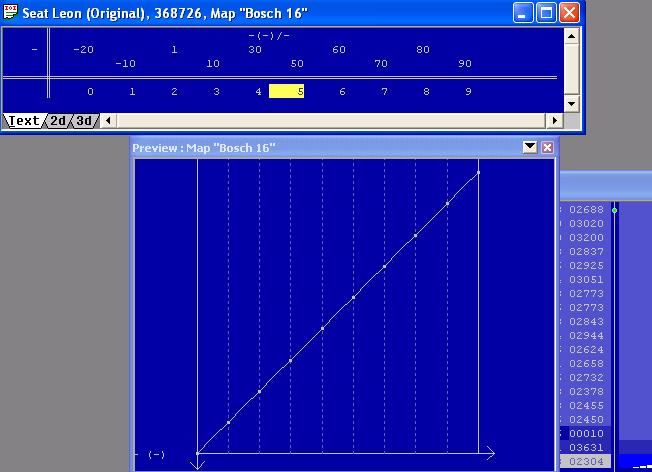This screenshot has height=472, width=652.
Task: Select value 02450 in the background list
Action: coord(586,420)
